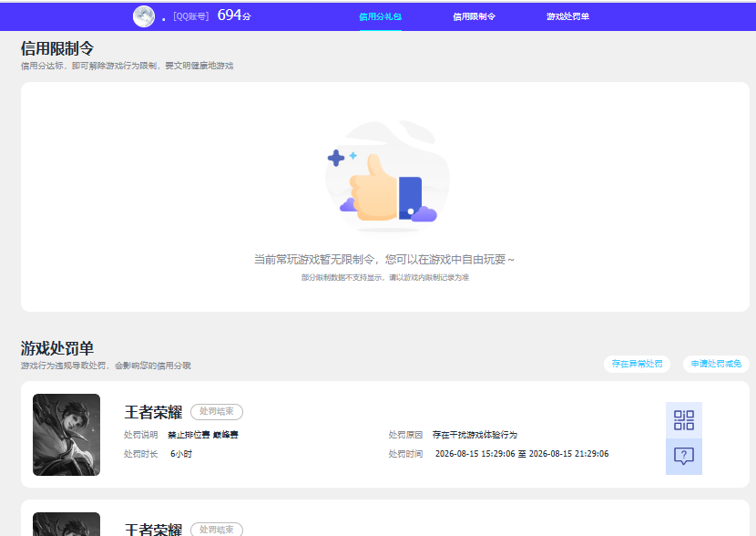Click the 游戏处罚单 section heading
This screenshot has width=756, height=536.
(56, 348)
